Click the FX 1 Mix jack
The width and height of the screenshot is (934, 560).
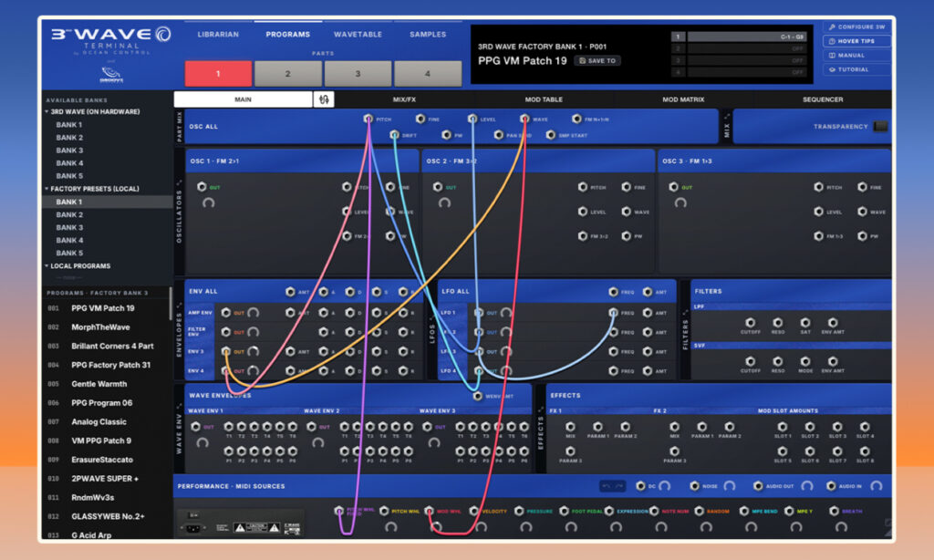[x=571, y=427]
